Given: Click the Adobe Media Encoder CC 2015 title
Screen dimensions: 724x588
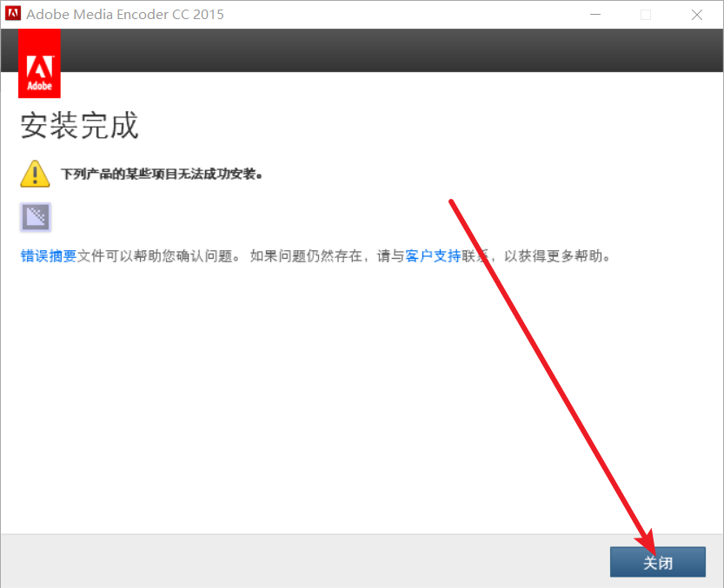Looking at the screenshot, I should (125, 14).
